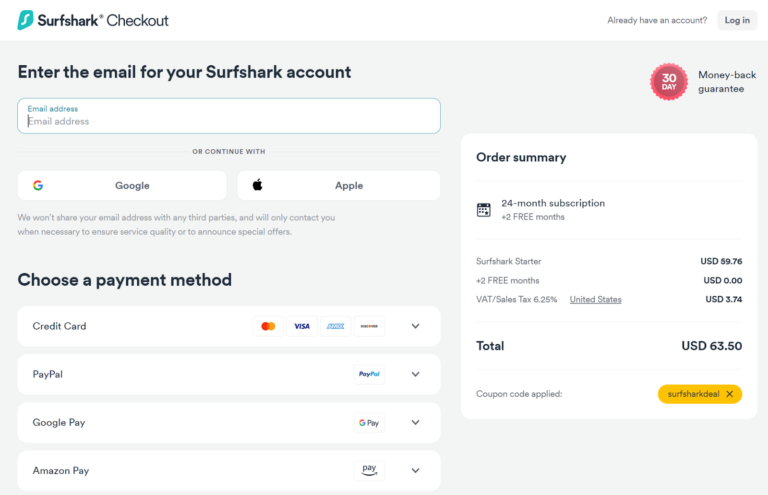Continue with Google sign-in button
768x495 pixels.
(x=122, y=185)
